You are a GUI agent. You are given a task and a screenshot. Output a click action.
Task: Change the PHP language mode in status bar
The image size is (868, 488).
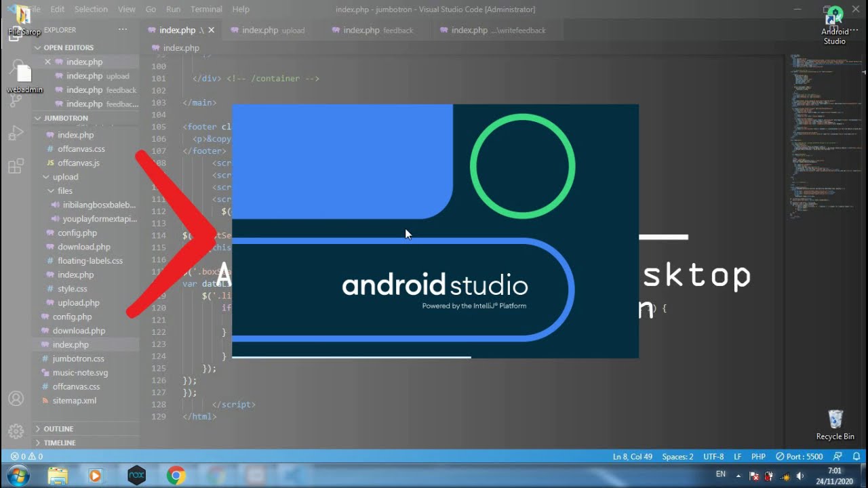pyautogui.click(x=758, y=457)
